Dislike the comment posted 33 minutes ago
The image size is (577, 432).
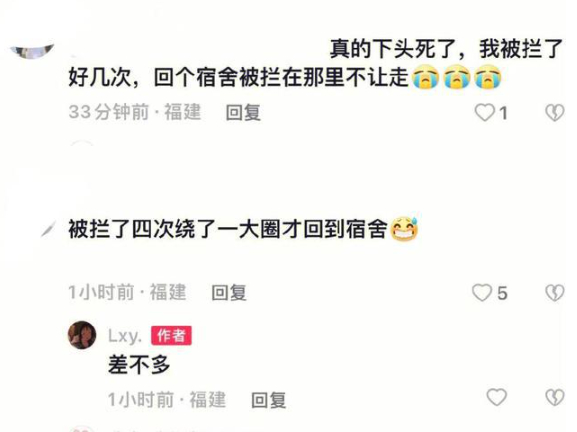555,112
